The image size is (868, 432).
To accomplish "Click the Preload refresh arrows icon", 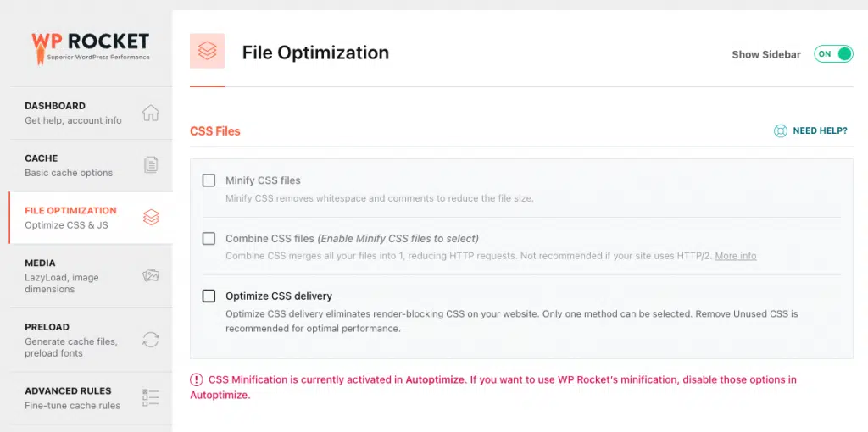I will [x=151, y=339].
